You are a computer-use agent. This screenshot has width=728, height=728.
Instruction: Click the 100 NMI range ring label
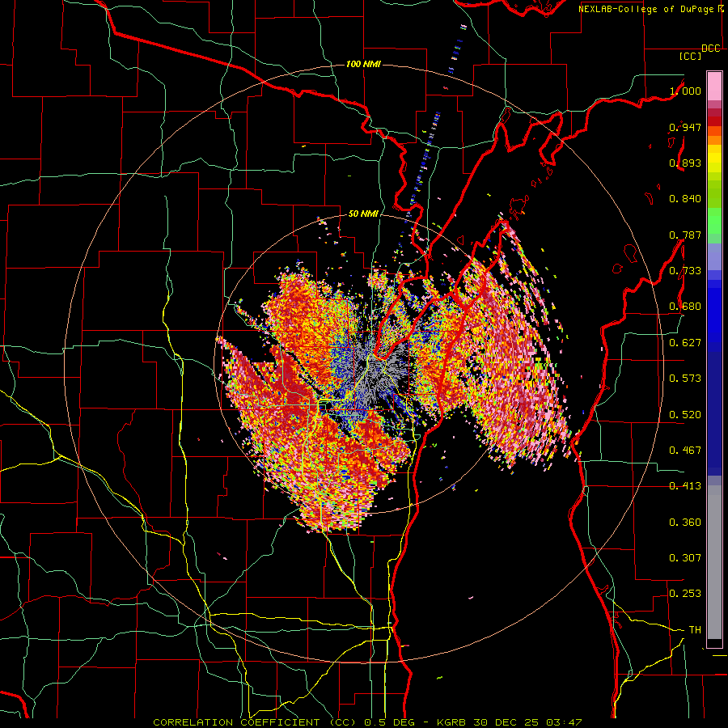pyautogui.click(x=363, y=64)
